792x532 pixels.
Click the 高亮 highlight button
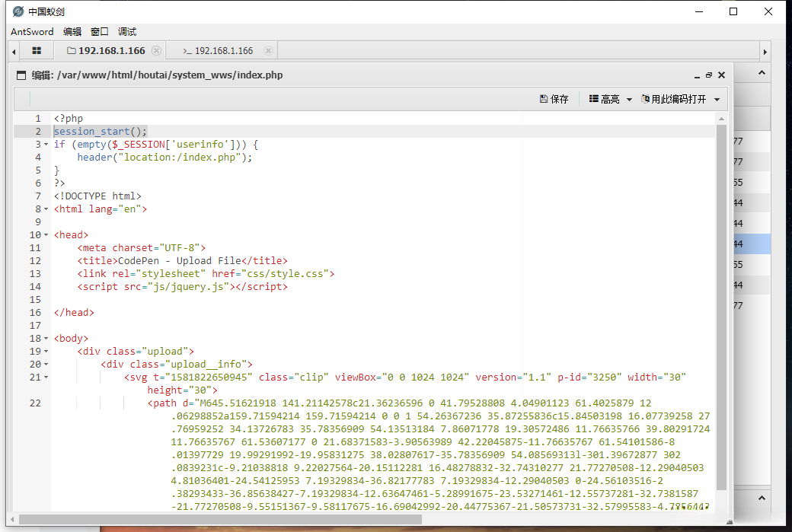[x=604, y=99]
